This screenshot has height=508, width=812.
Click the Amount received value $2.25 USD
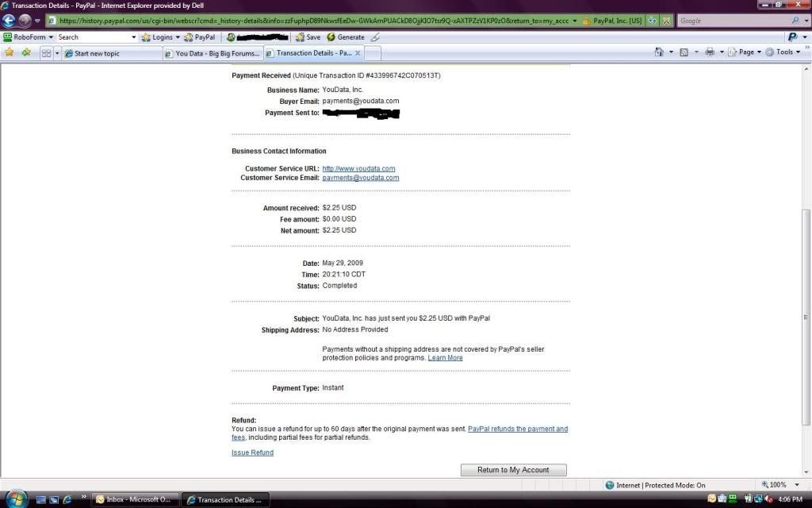[339, 208]
